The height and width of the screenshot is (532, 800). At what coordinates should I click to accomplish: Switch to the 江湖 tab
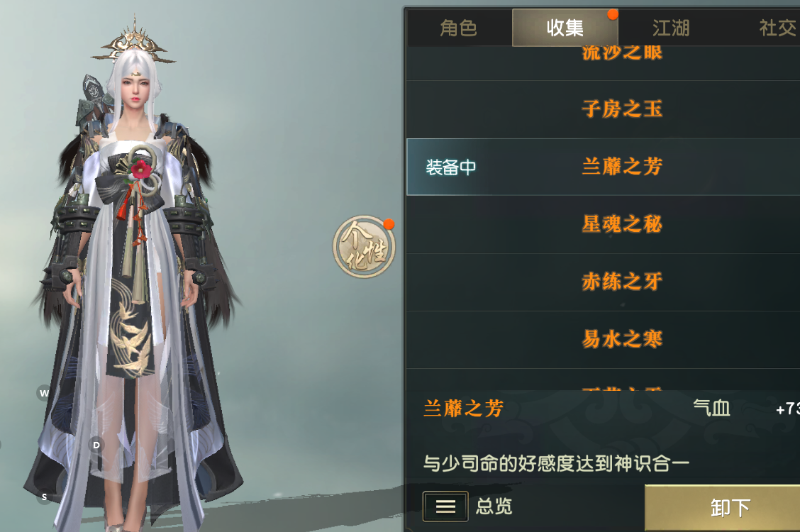(x=671, y=28)
